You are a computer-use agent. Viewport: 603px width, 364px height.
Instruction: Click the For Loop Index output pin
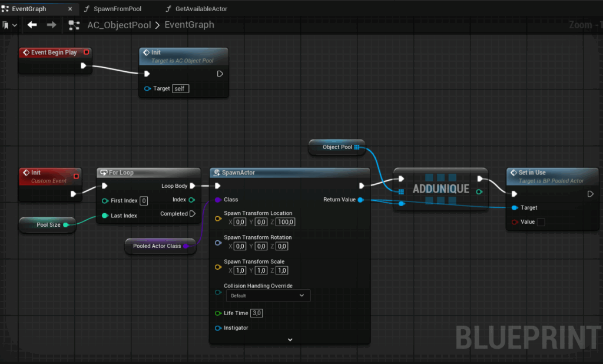click(191, 200)
